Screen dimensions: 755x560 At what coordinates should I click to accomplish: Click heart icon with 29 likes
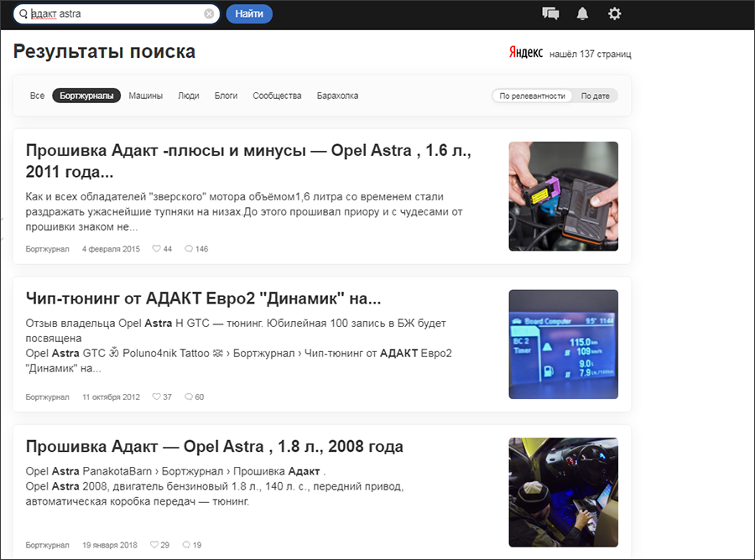tap(154, 545)
